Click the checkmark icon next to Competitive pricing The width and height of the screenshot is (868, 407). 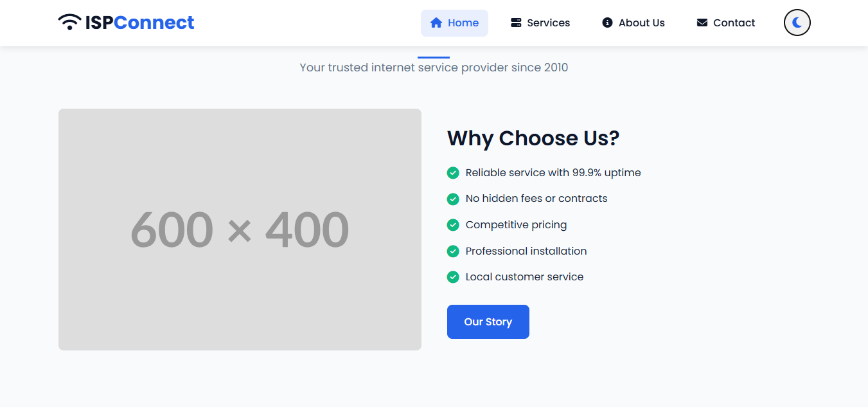tap(453, 225)
